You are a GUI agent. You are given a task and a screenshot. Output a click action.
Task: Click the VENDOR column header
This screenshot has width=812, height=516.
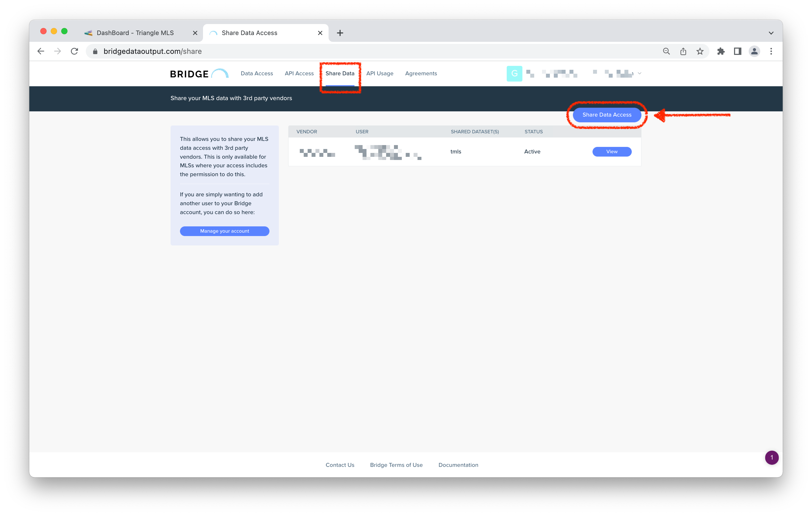307,131
